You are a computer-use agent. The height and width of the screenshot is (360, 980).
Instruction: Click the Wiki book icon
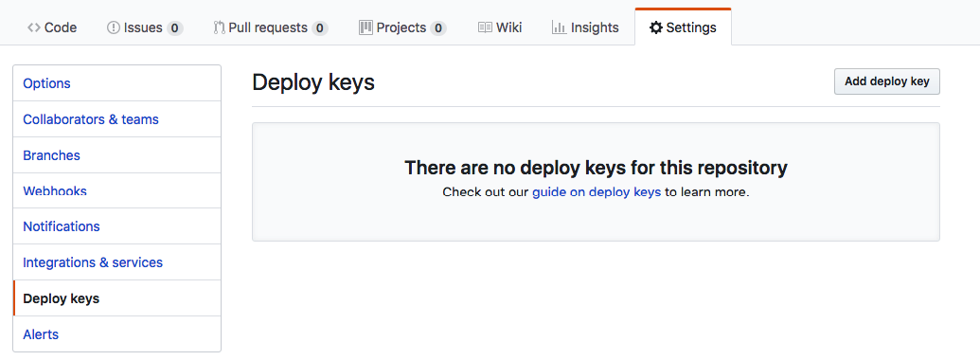(485, 27)
